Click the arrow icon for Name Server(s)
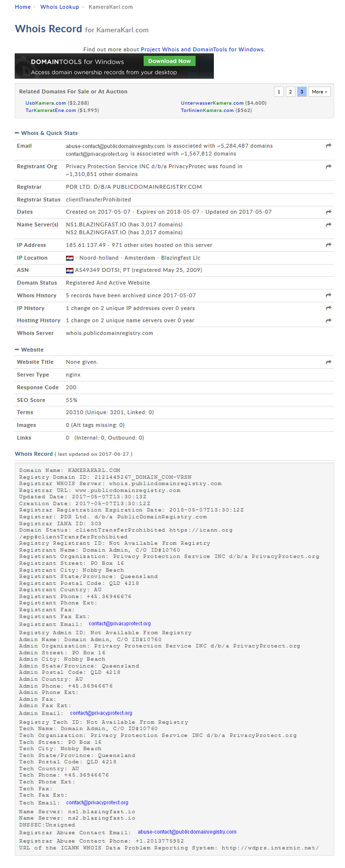 328,225
